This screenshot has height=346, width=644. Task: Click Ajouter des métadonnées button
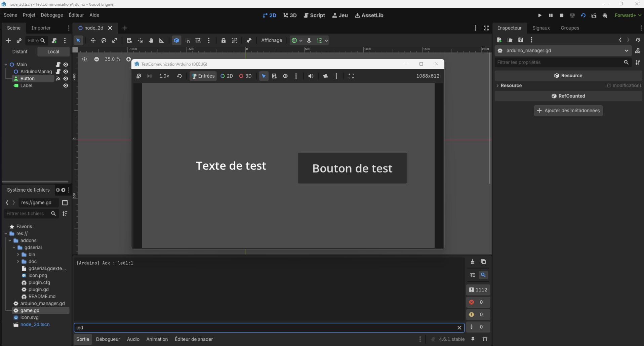568,111
